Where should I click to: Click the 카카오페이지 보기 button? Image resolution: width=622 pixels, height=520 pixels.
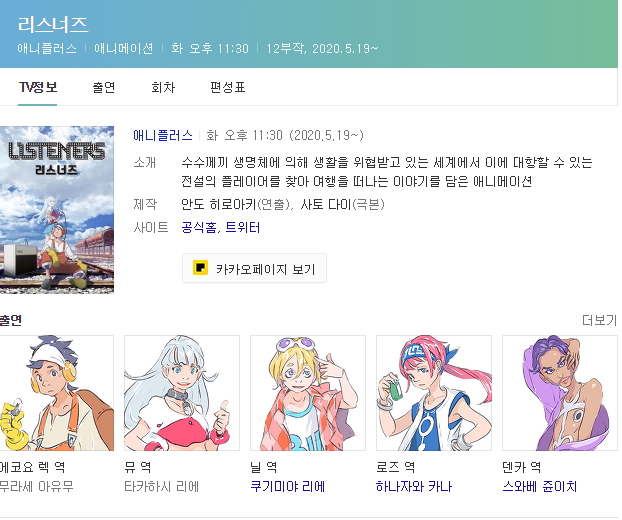coord(254,269)
